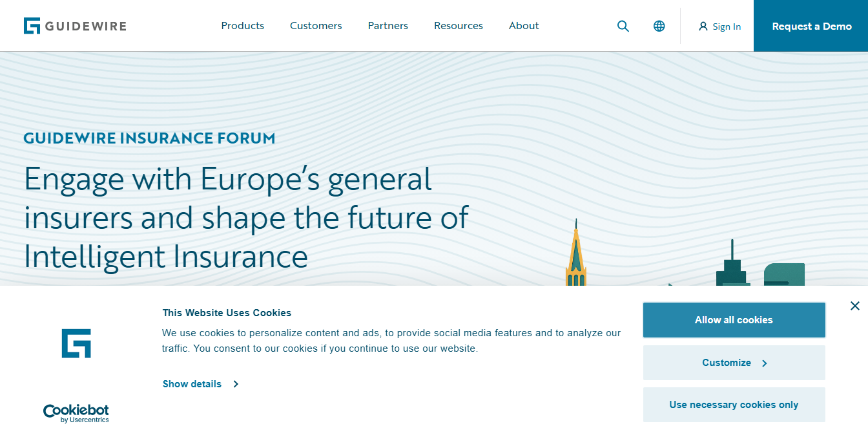Click the Guidewire logo in header
Image resolution: width=868 pixels, height=439 pixels.
click(x=75, y=26)
